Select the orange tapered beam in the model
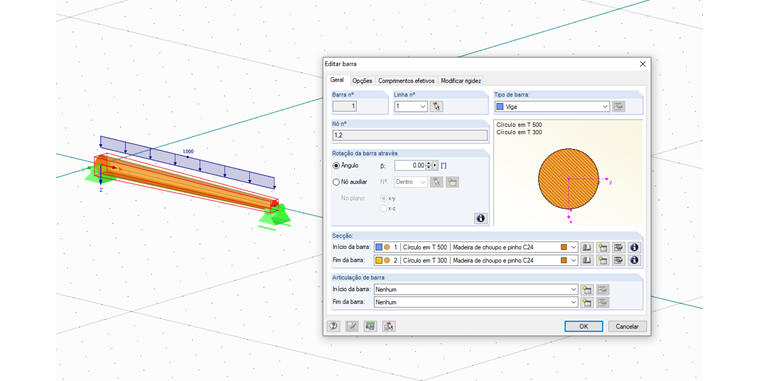The height and width of the screenshot is (381, 760). [x=187, y=181]
